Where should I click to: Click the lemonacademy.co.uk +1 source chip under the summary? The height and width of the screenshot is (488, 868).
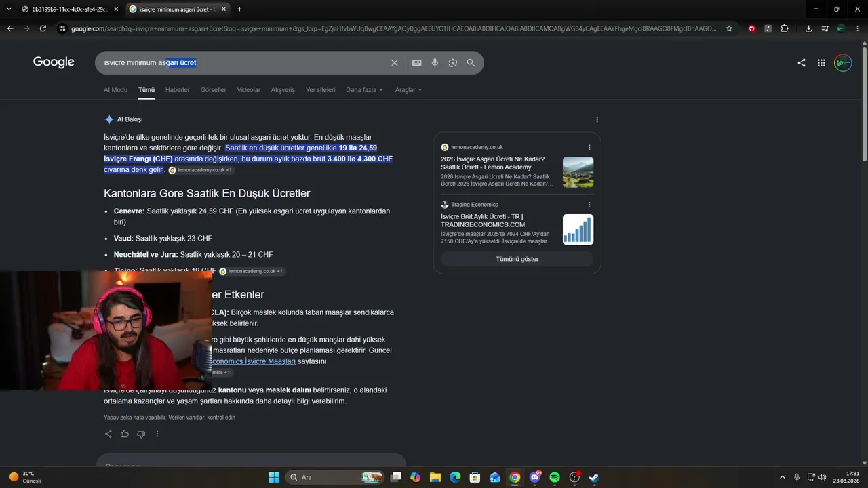[x=201, y=170]
